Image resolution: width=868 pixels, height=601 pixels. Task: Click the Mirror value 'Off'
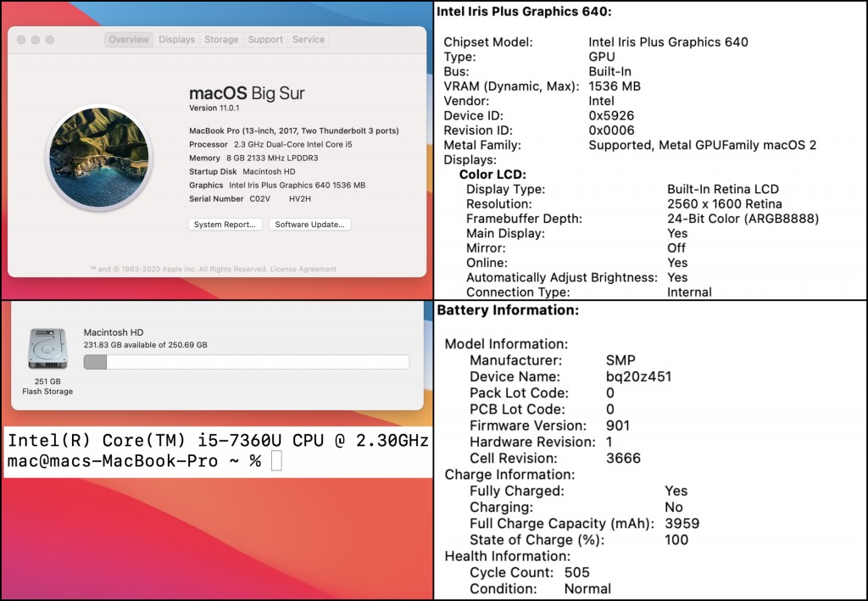676,248
